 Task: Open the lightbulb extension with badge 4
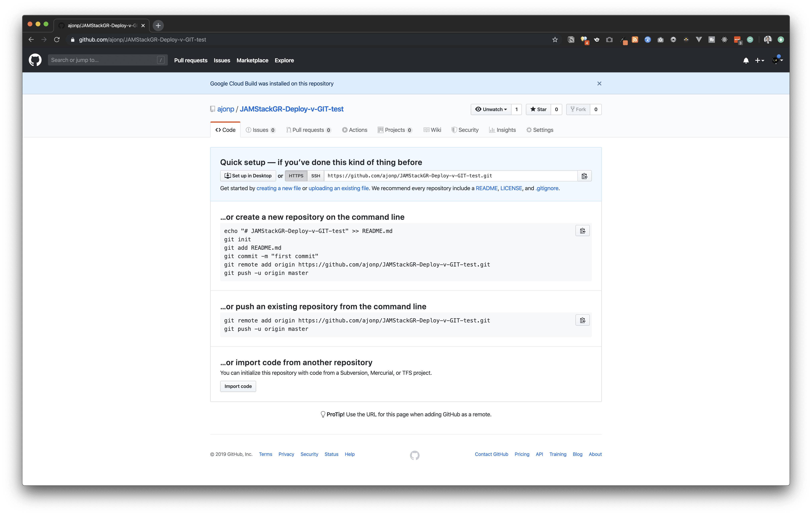584,40
